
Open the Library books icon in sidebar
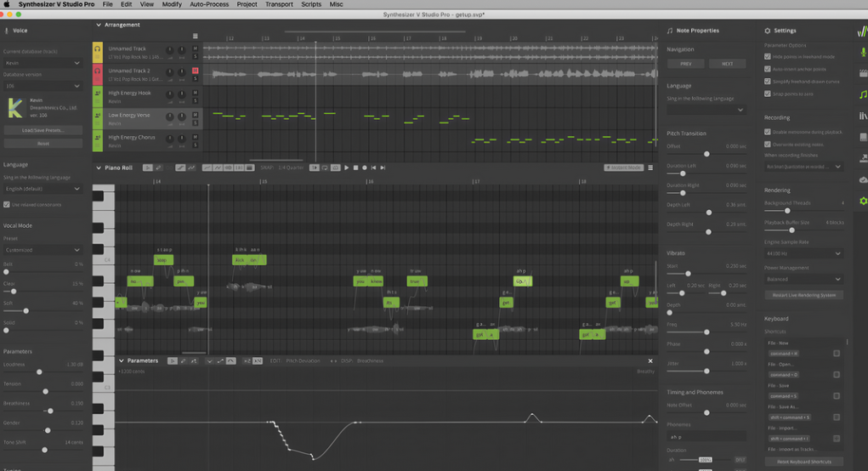pos(863,116)
